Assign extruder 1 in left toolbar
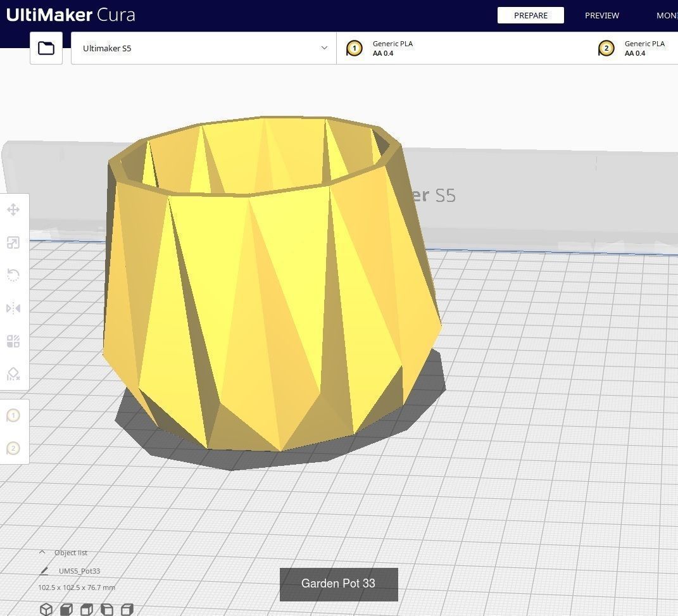The image size is (678, 616). [x=13, y=415]
